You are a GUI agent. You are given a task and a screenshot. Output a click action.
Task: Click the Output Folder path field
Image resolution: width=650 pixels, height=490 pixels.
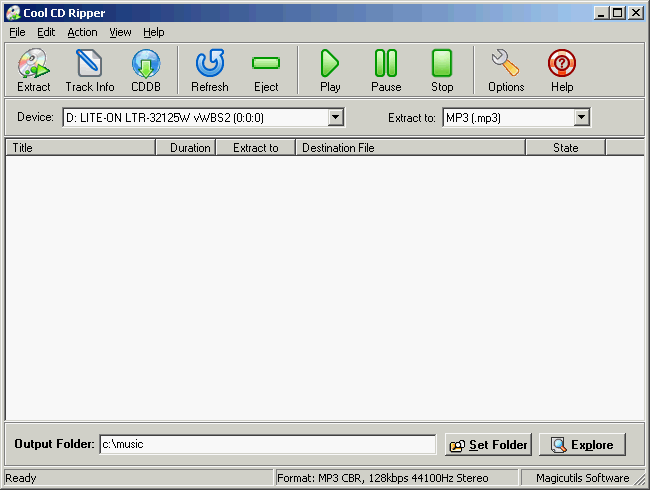(x=268, y=444)
